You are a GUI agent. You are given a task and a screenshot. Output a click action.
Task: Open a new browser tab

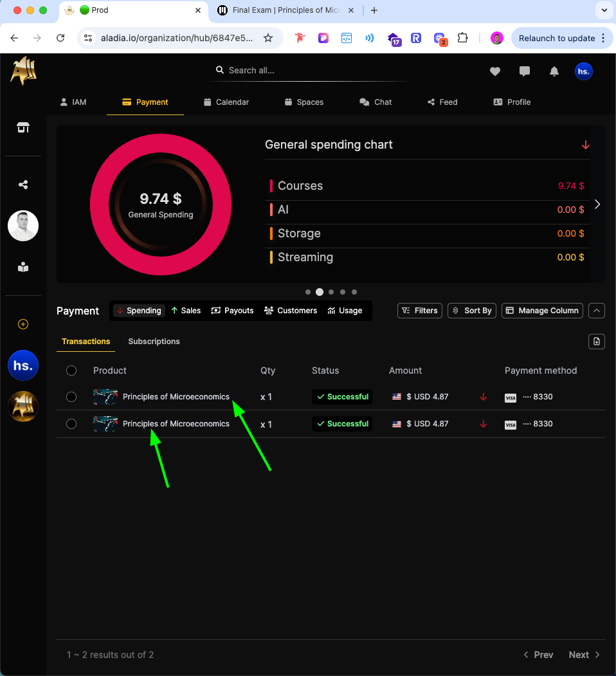374,10
